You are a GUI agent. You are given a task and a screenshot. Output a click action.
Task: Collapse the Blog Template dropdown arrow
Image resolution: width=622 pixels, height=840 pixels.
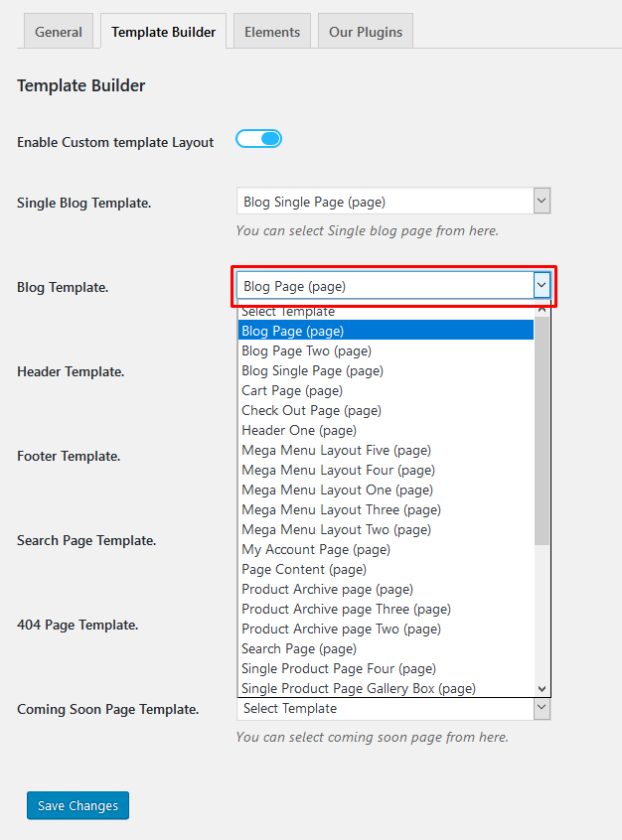pos(543,286)
